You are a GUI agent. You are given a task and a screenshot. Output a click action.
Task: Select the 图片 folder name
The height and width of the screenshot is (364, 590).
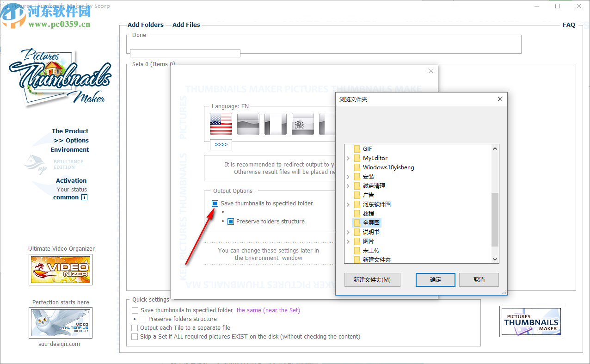click(369, 241)
